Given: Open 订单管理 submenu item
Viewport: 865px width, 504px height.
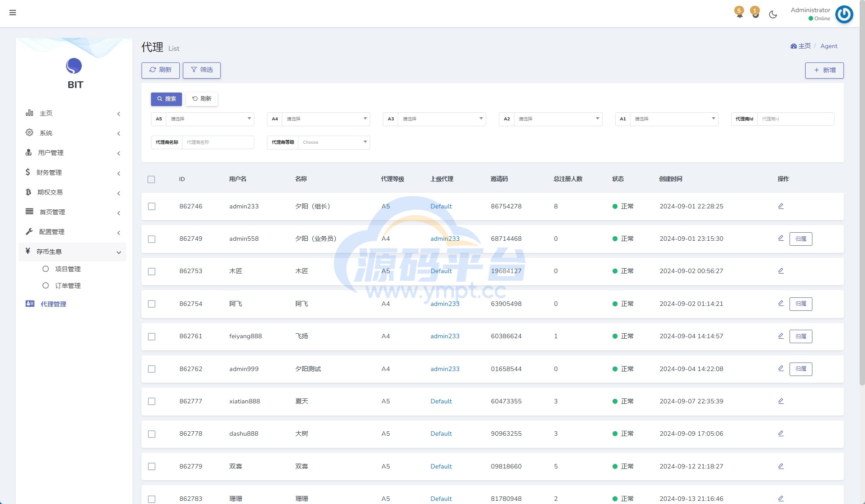Looking at the screenshot, I should [68, 286].
